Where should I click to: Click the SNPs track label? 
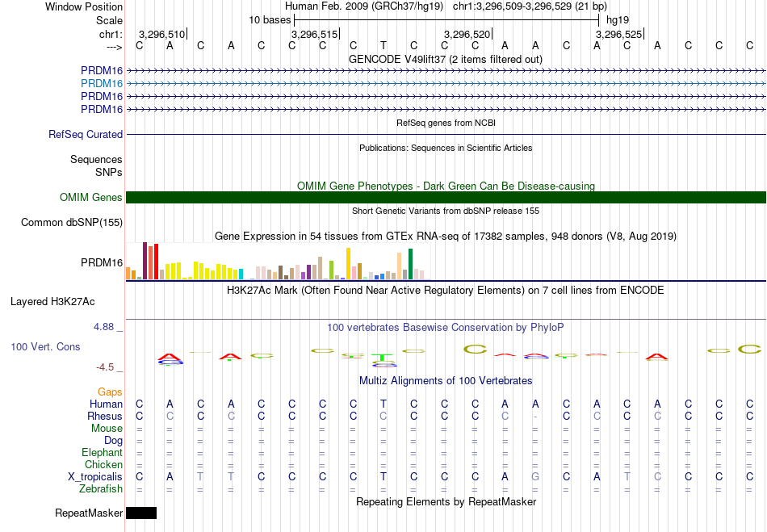point(109,172)
